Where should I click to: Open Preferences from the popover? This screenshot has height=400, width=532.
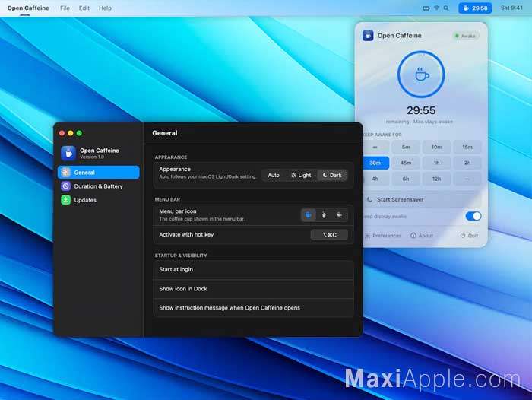tap(383, 236)
